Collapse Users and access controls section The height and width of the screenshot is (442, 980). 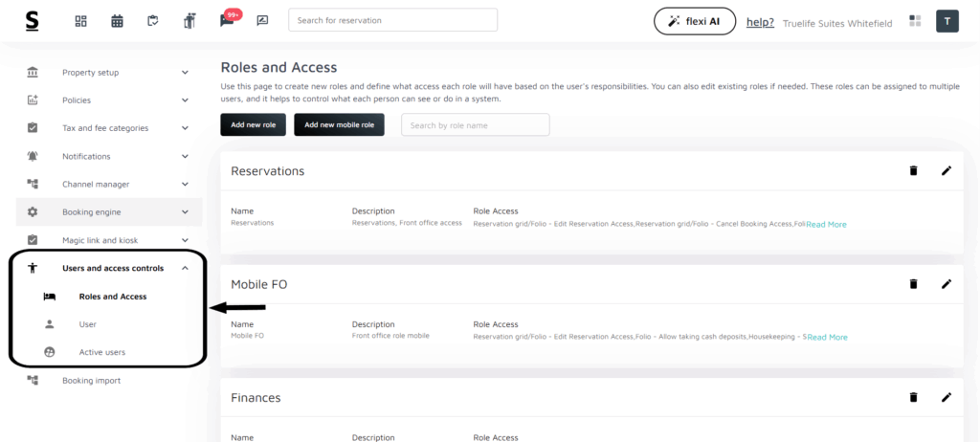(x=185, y=269)
